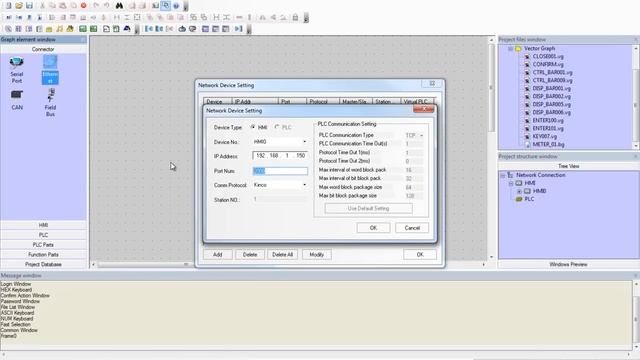Click into the Port Num input field
Image resolution: width=640 pixels, height=360 pixels.
pyautogui.click(x=280, y=171)
